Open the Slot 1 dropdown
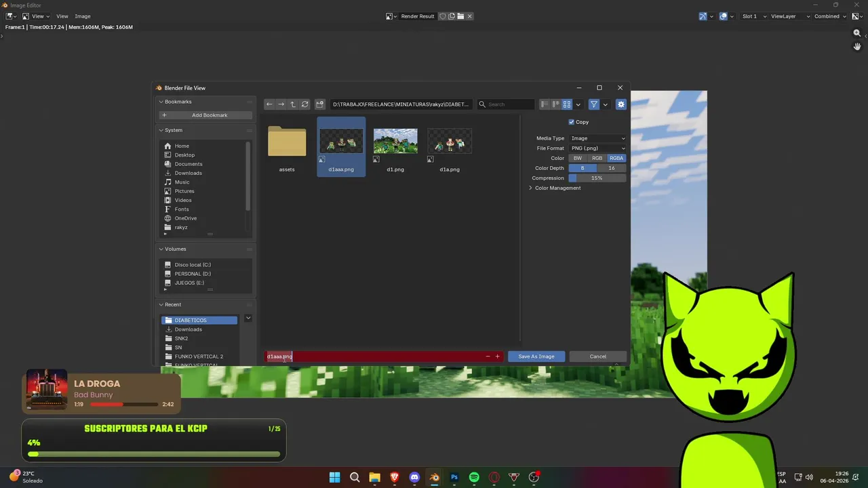The height and width of the screenshot is (488, 868). click(x=753, y=16)
